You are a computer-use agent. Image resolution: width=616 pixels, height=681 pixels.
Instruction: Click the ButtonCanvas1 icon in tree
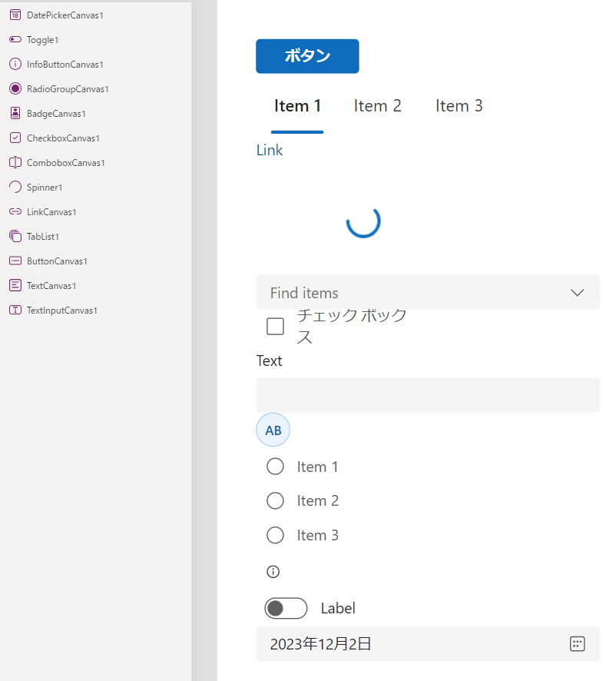(x=15, y=261)
